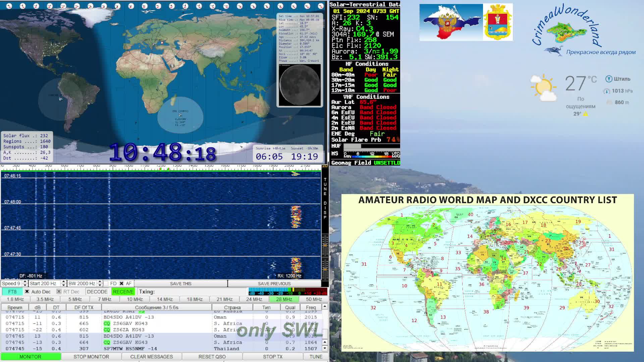644x362 pixels.
Task: Click the FT8 mode button
Action: tap(12, 292)
